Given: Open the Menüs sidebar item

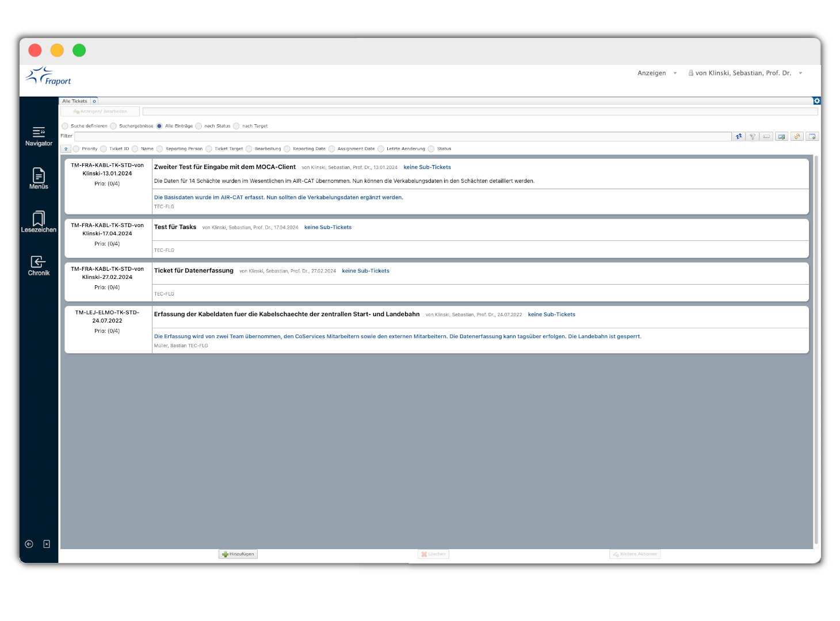Looking at the screenshot, I should tap(39, 179).
